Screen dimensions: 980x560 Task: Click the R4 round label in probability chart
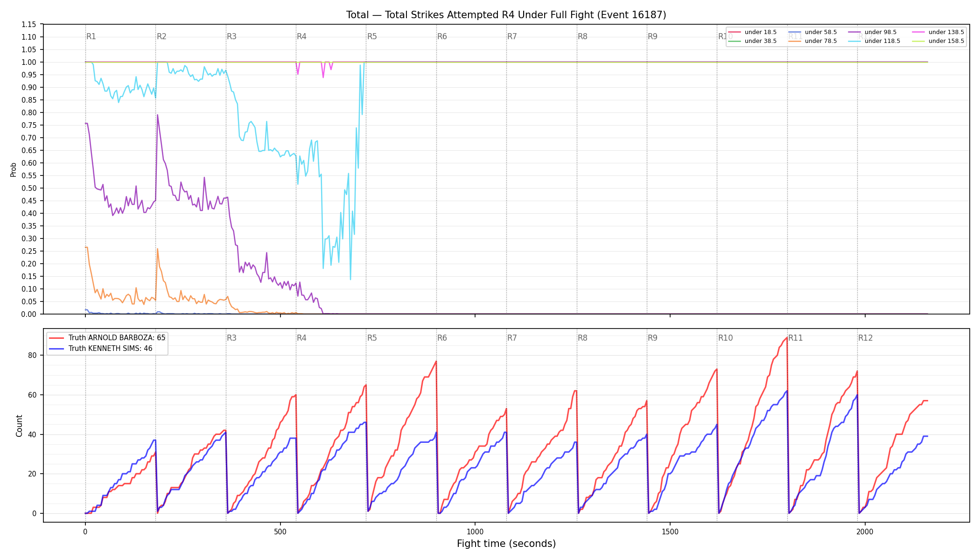click(302, 36)
